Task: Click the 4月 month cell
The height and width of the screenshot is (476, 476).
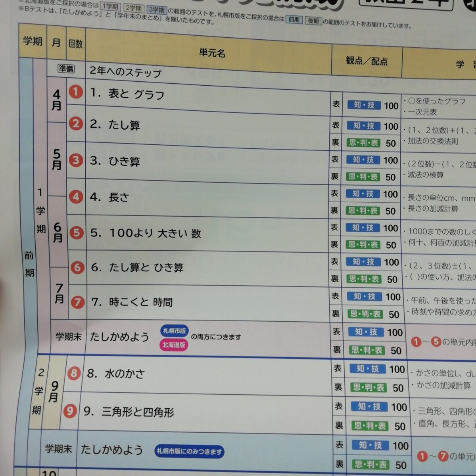Action: (57, 100)
